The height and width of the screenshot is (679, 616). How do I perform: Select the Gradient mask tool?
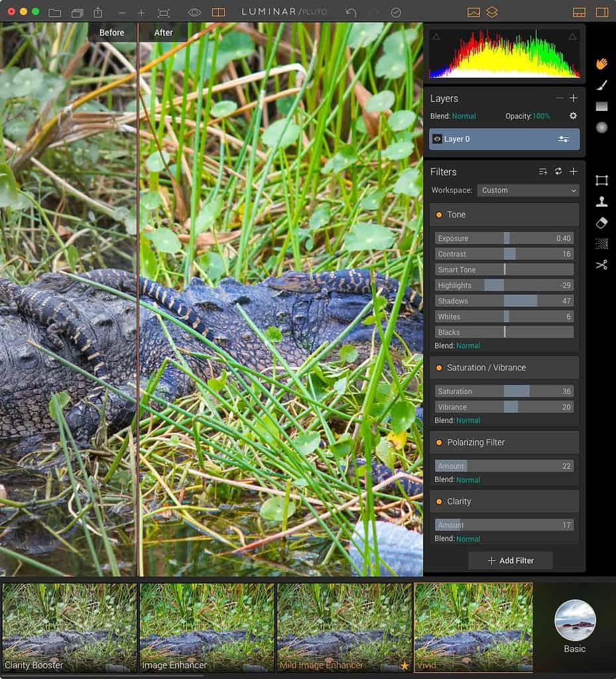601,107
